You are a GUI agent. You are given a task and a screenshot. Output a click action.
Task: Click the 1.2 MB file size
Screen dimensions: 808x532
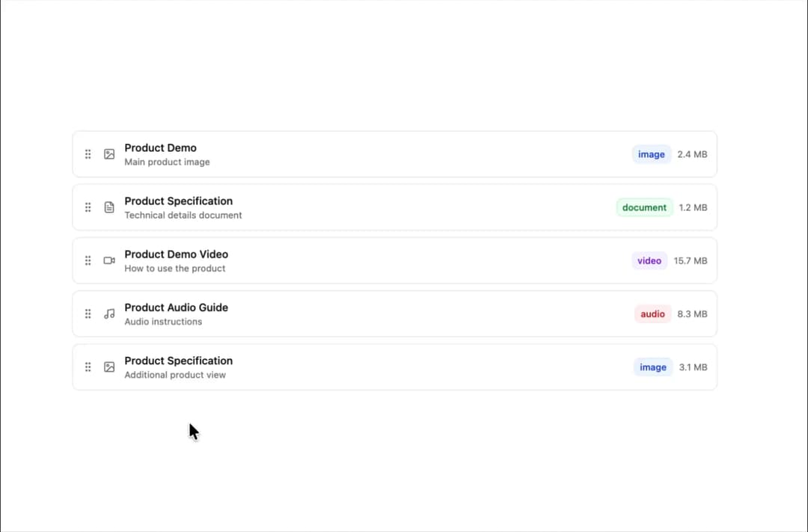tap(693, 207)
